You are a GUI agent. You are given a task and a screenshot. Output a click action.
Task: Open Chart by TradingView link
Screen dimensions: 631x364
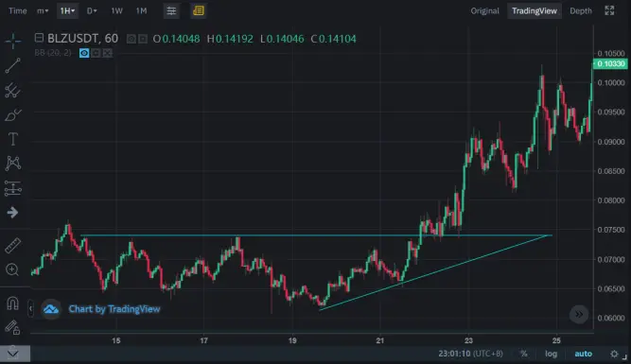(x=114, y=309)
